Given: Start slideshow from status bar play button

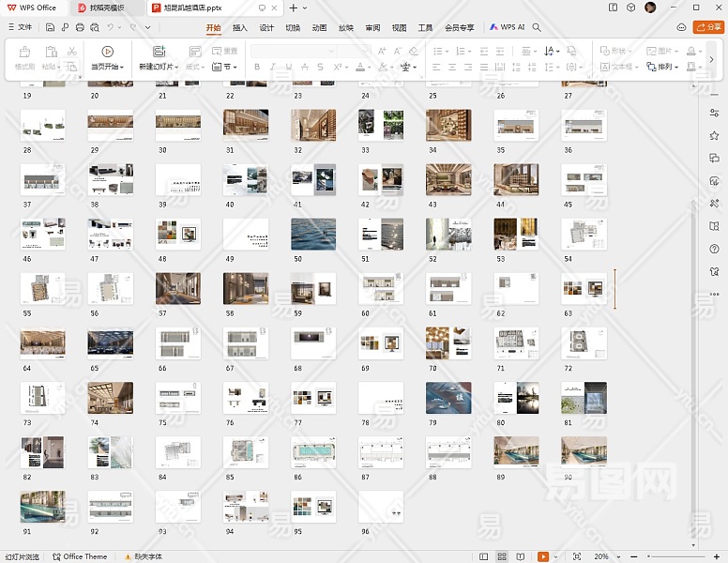Looking at the screenshot, I should pos(543,556).
